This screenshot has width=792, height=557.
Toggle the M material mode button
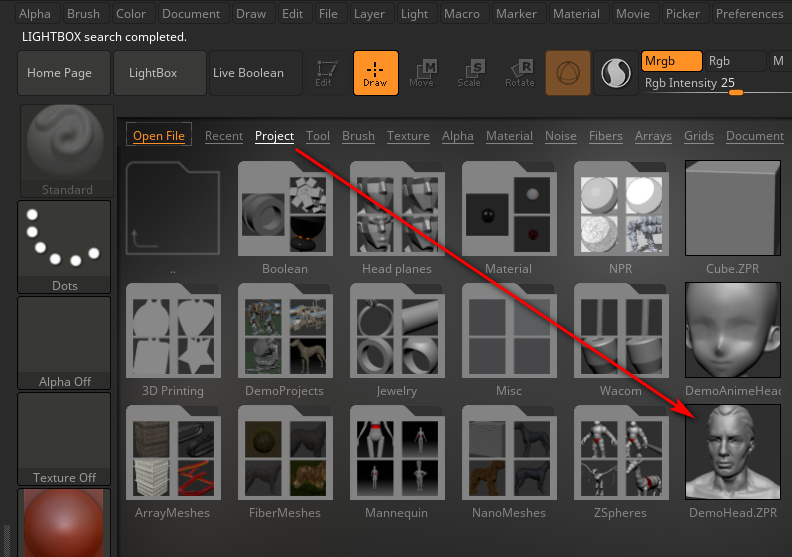click(x=778, y=62)
